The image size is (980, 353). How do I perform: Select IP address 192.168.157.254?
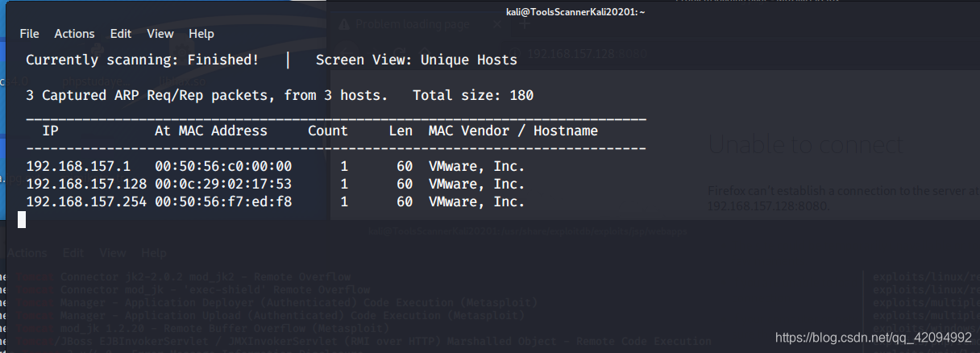(x=86, y=202)
